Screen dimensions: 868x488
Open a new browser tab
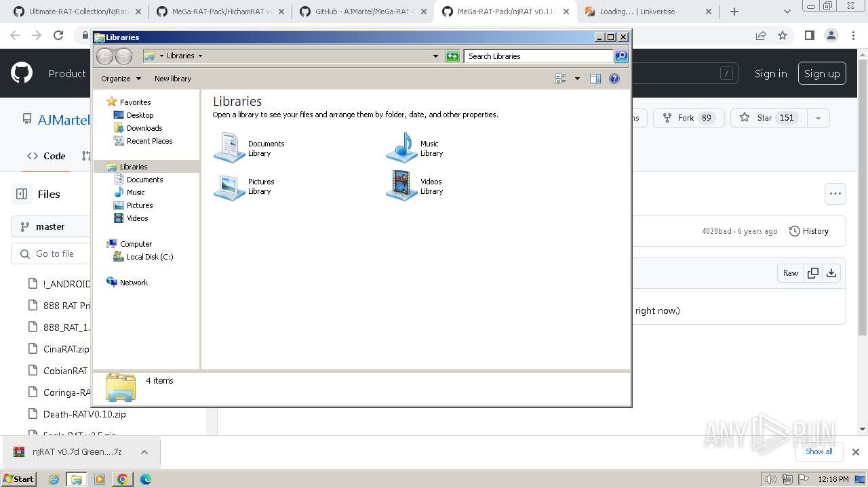pos(734,12)
